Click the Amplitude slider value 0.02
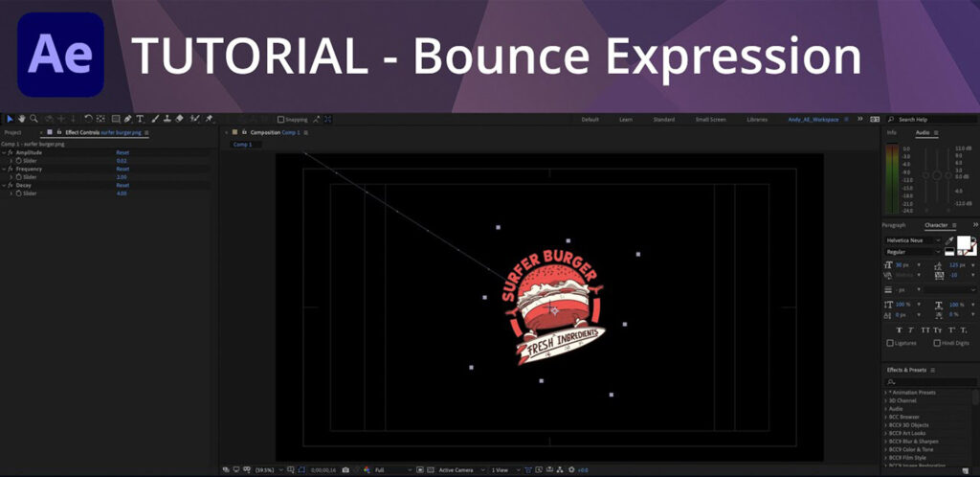Screen dimensions: 980x477 coord(122,161)
